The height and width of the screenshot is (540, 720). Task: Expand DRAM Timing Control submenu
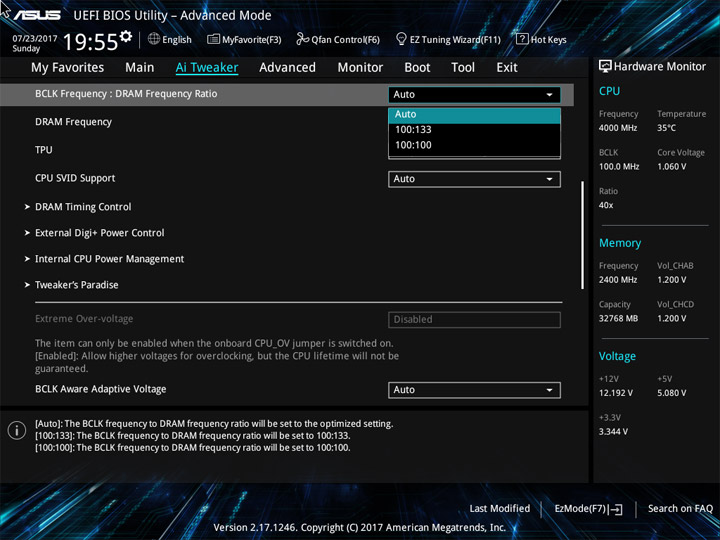click(83, 207)
